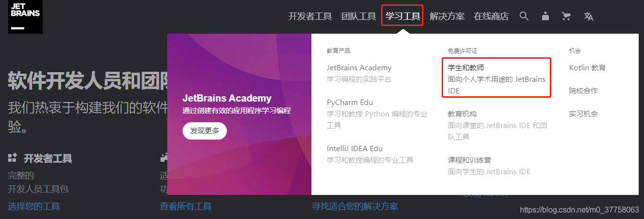
Task: Open the search magnifier icon
Action: click(x=524, y=16)
